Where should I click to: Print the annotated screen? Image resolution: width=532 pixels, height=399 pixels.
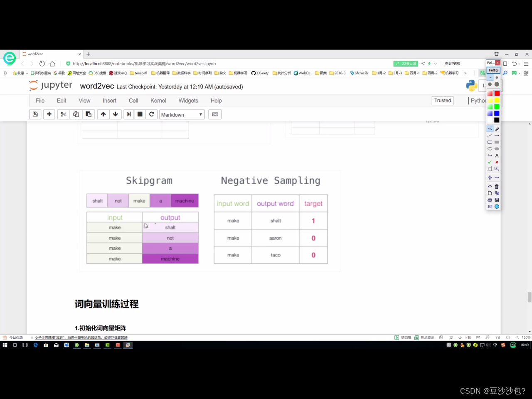(490, 200)
